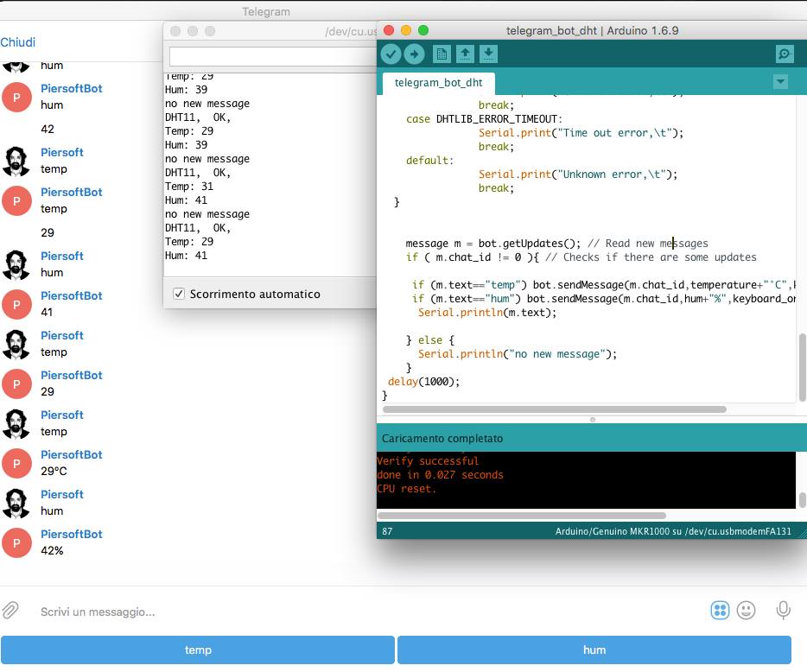This screenshot has height=672, width=807.
Task: Click the done in 0.027 seconds line
Action: point(440,475)
